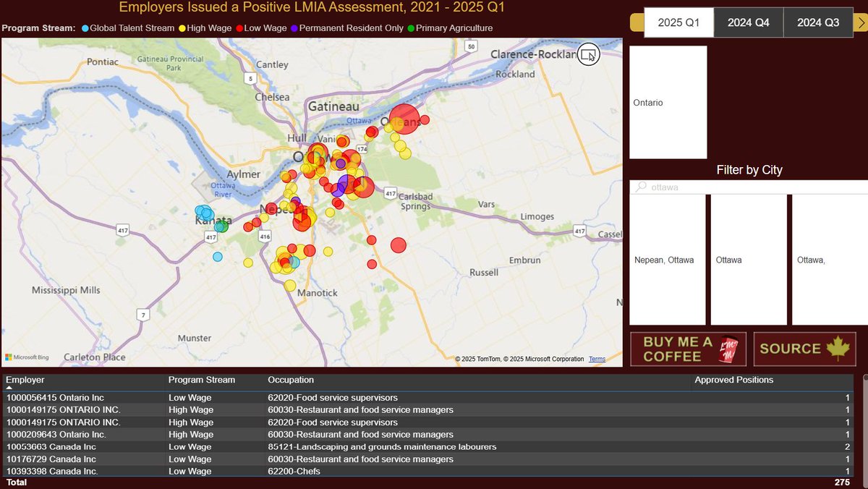This screenshot has height=489, width=868.
Task: Click the sort arrow under Employer header
Action: click(9, 388)
